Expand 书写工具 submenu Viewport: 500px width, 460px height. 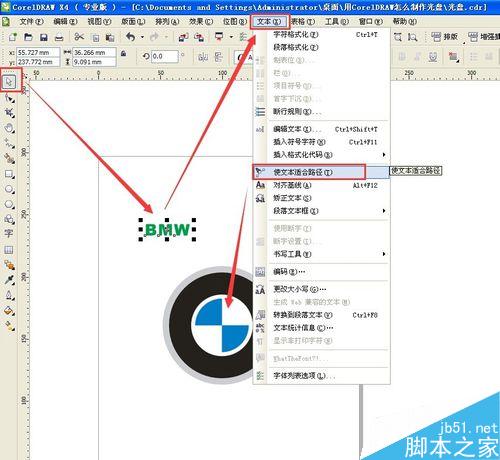click(x=384, y=254)
